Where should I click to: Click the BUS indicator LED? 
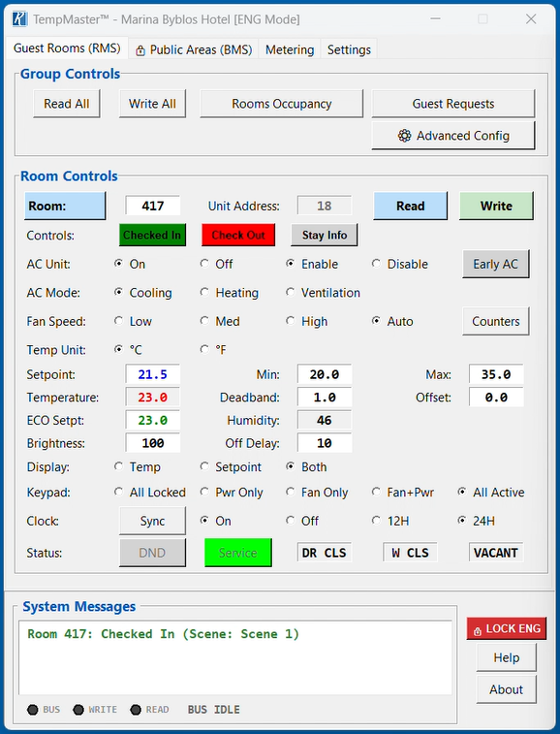point(33,710)
